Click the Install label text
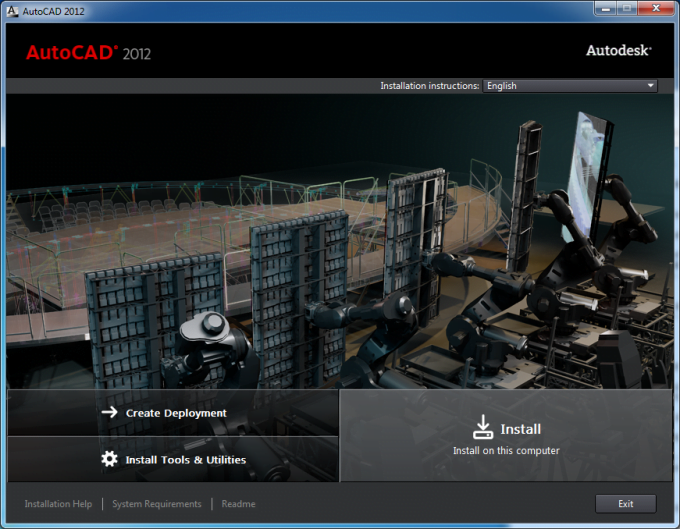 (x=520, y=429)
